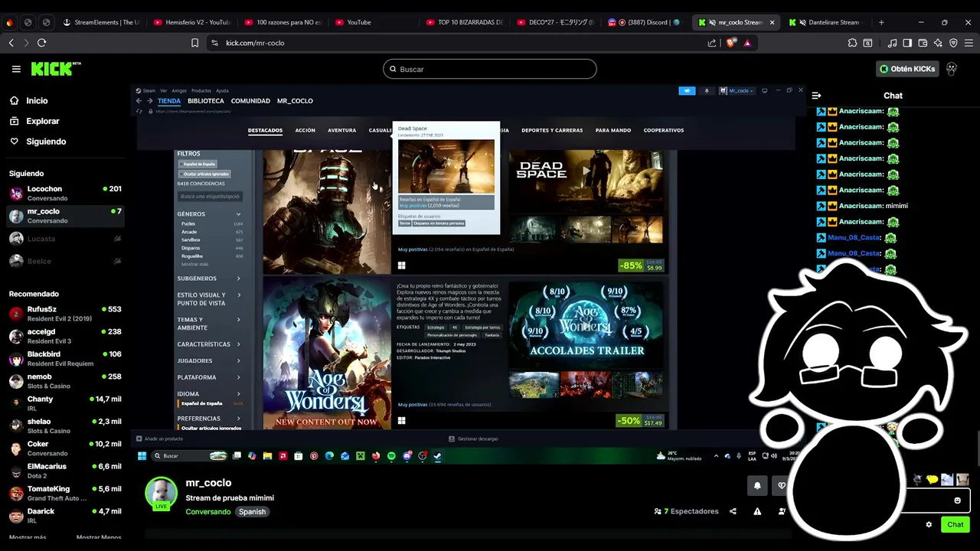This screenshot has height=551, width=980.
Task: Toggle the browser sidebar panel icon
Action: [x=907, y=43]
